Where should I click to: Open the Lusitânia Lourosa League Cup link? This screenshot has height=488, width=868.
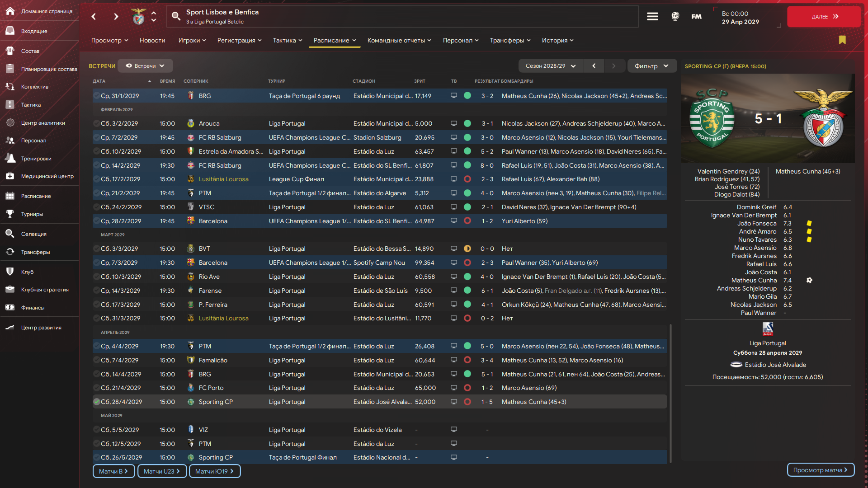pyautogui.click(x=223, y=179)
